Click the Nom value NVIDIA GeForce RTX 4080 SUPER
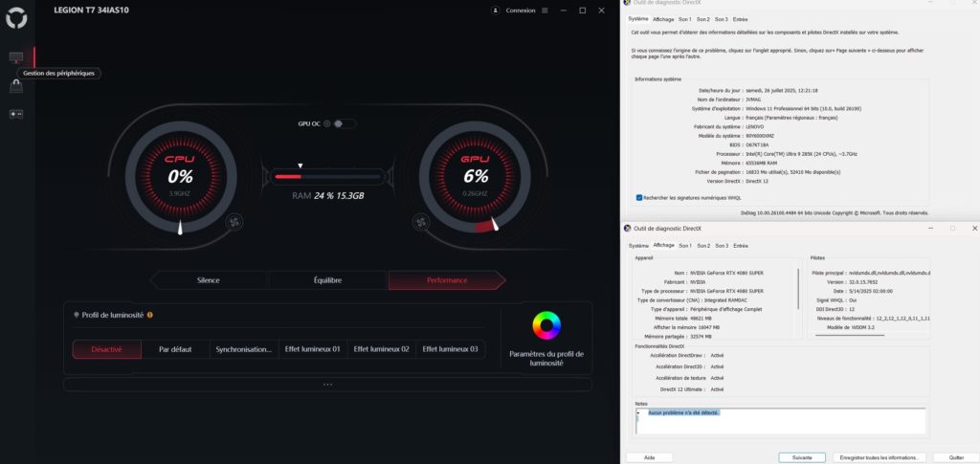980x464 pixels. 727,273
